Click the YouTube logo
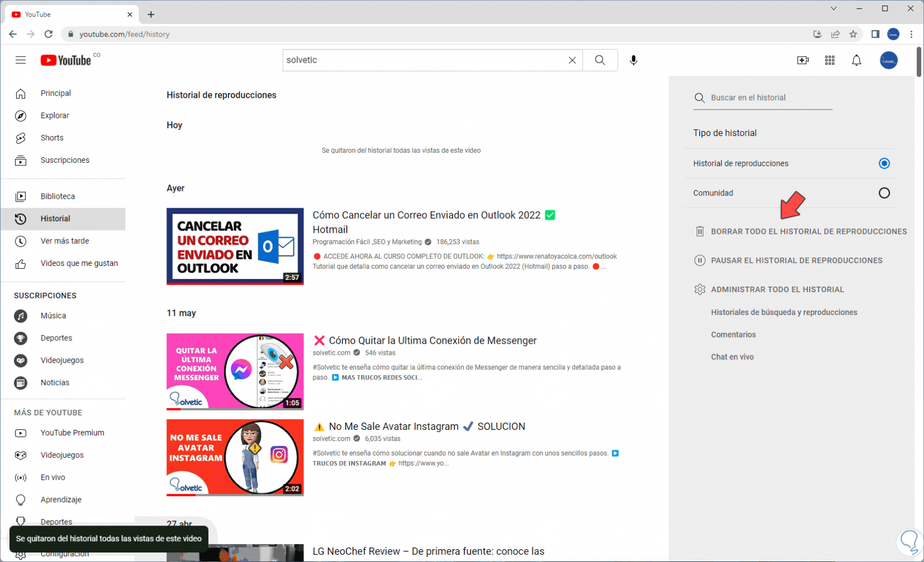924x562 pixels. point(66,60)
